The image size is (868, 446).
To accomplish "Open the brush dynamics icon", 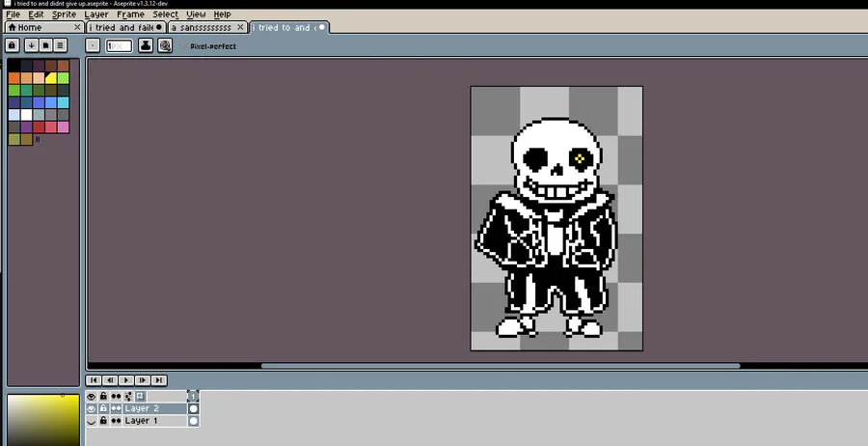I will [x=165, y=46].
